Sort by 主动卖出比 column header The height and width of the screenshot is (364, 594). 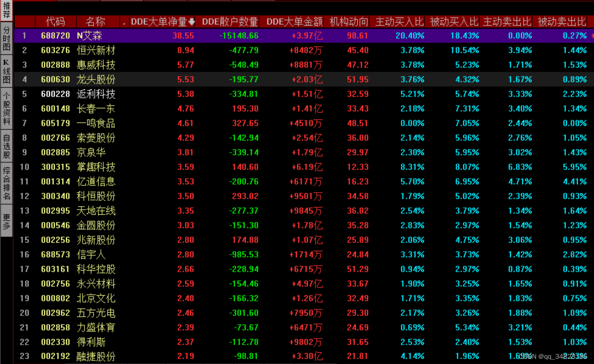click(x=507, y=21)
